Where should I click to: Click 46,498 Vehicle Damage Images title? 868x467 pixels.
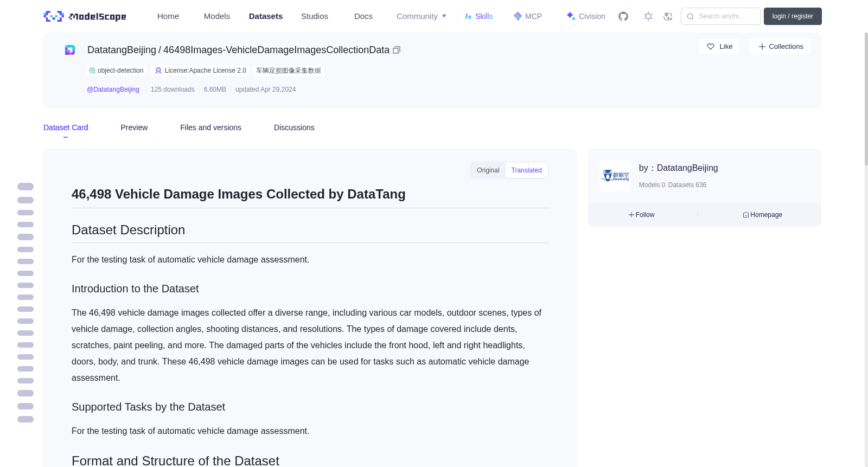pyautogui.click(x=239, y=194)
